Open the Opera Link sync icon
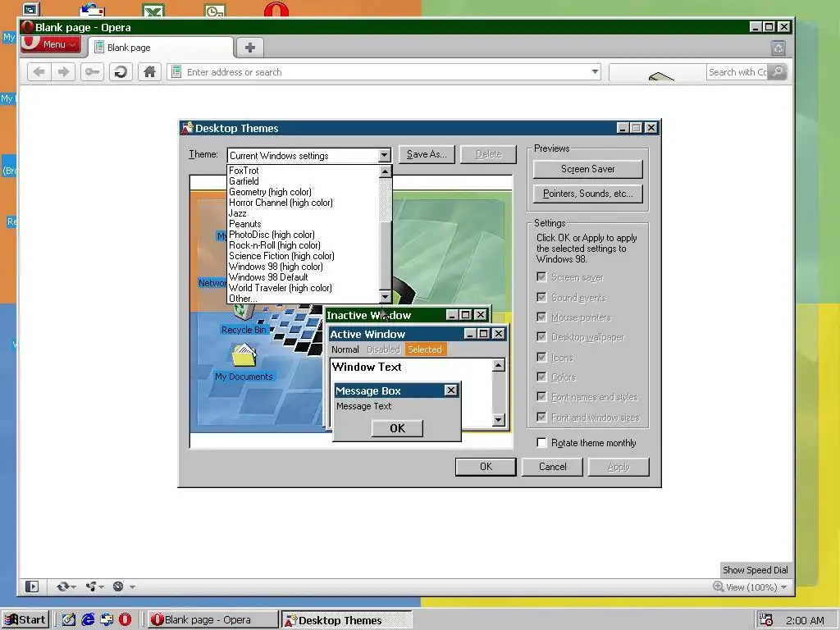This screenshot has width=840, height=630. point(66,587)
